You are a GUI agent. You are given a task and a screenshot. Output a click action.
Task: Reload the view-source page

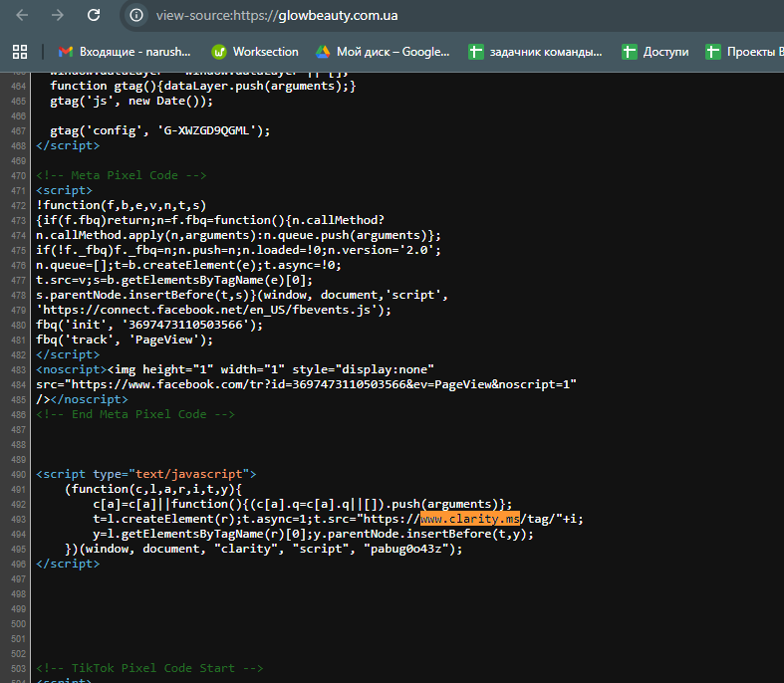tap(94, 15)
